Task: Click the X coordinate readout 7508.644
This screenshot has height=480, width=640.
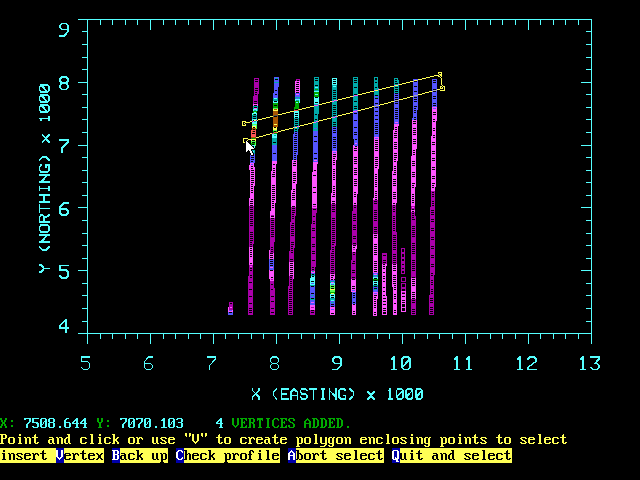Action: tap(55, 423)
